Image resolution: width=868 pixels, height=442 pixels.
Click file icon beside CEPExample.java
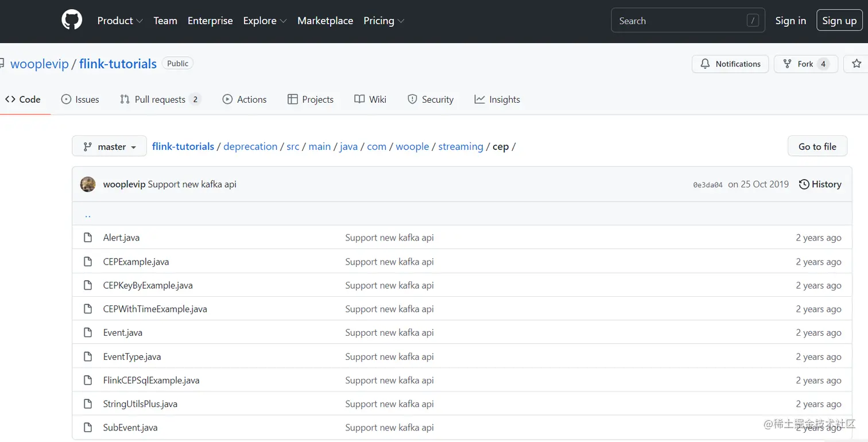tap(88, 262)
